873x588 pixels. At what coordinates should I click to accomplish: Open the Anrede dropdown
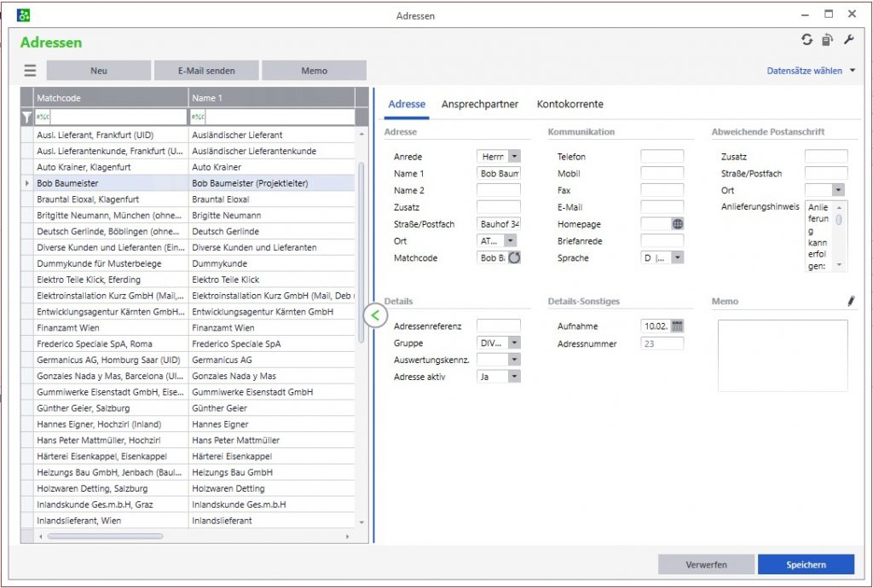pyautogui.click(x=513, y=157)
